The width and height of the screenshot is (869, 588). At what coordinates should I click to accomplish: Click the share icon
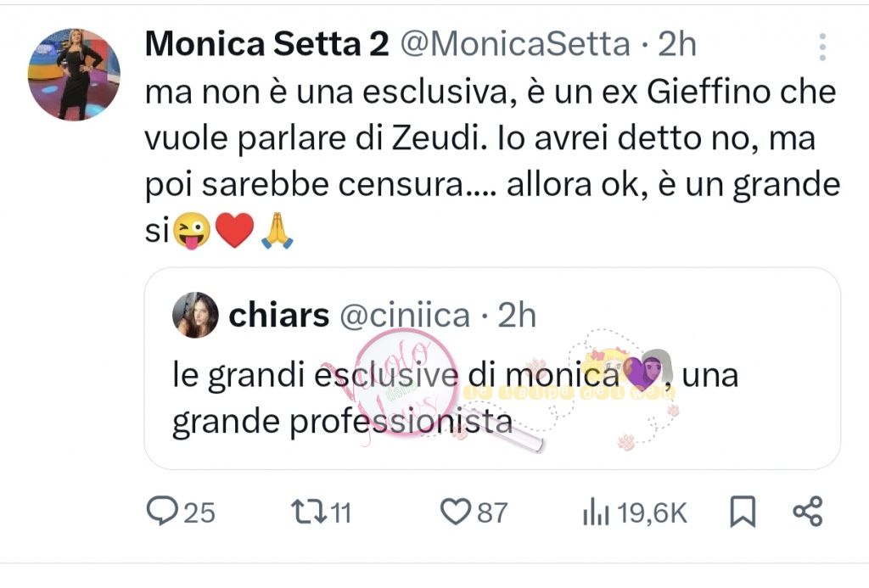pos(807,512)
